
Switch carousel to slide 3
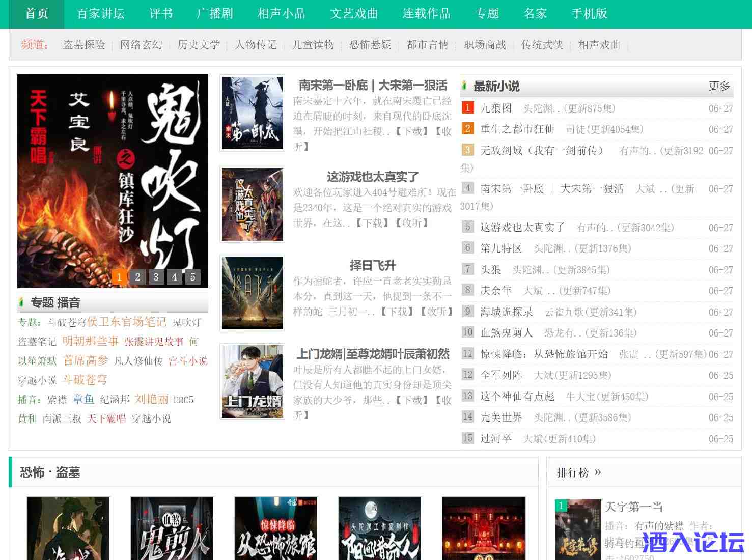[x=156, y=277]
